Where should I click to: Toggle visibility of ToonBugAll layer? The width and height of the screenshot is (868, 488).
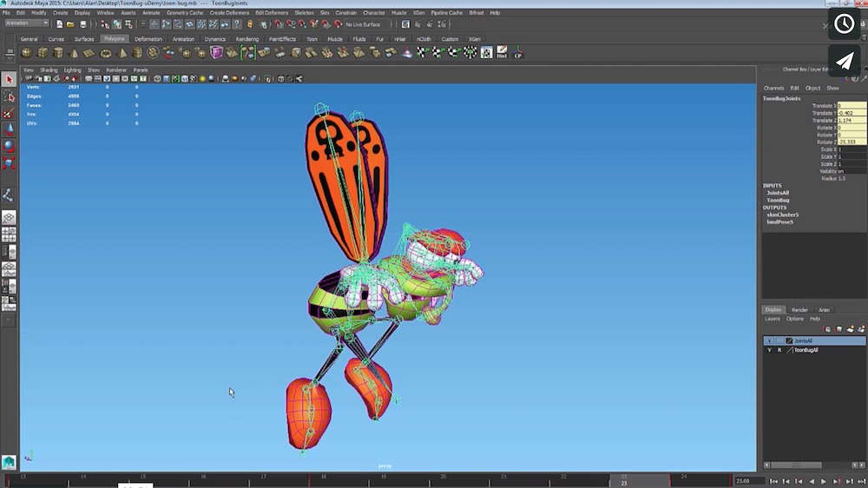769,350
